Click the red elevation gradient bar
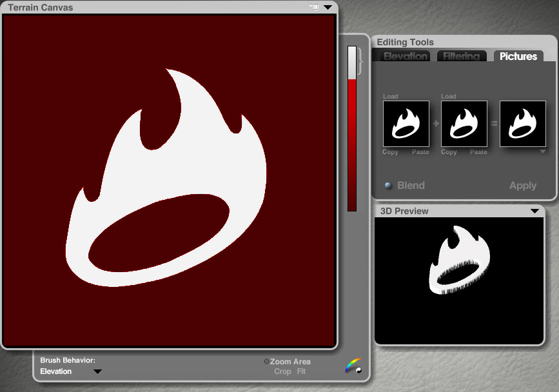The height and width of the screenshot is (392, 559). tap(352, 128)
